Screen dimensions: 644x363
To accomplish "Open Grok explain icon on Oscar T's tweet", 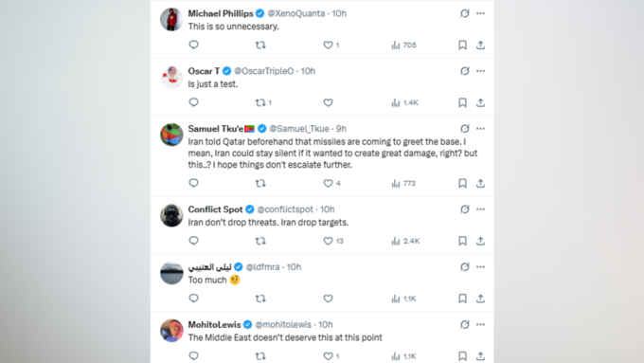I will 464,71.
